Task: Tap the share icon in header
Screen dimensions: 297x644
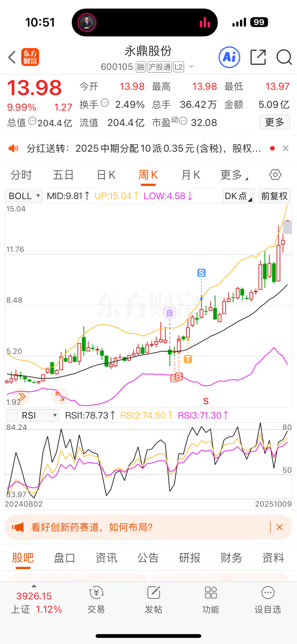Action: pos(258,57)
